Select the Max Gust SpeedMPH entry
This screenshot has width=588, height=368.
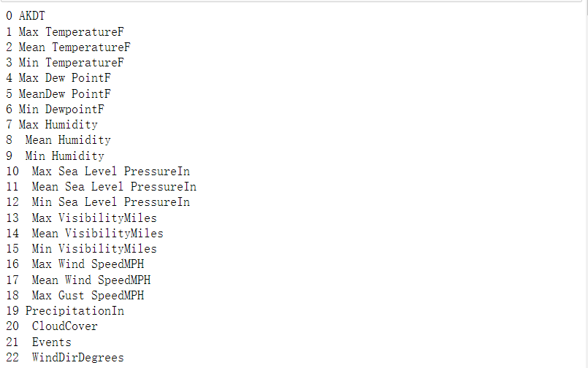(x=88, y=296)
